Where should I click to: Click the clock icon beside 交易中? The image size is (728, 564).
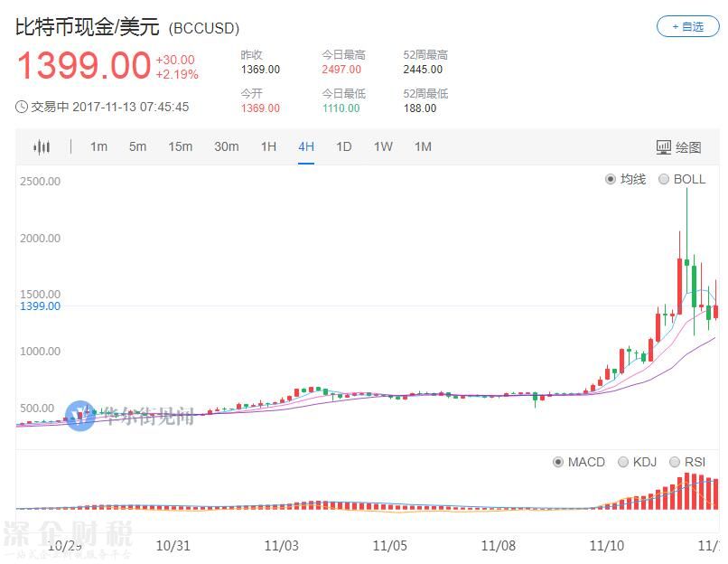click(x=22, y=107)
